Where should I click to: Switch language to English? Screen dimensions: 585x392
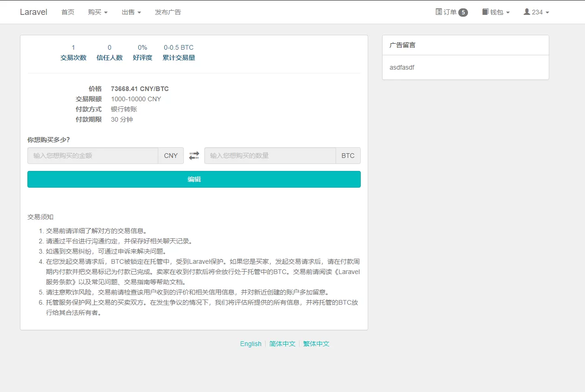[251, 344]
